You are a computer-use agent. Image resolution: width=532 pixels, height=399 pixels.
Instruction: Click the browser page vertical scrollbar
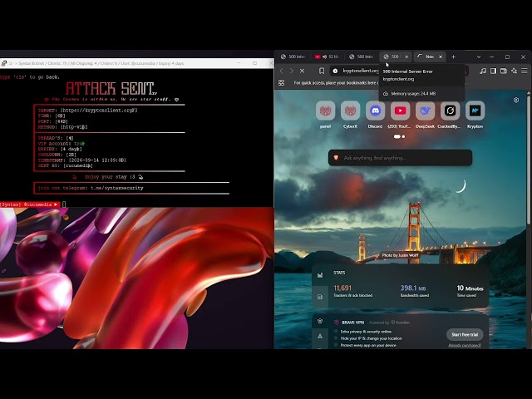[528, 160]
